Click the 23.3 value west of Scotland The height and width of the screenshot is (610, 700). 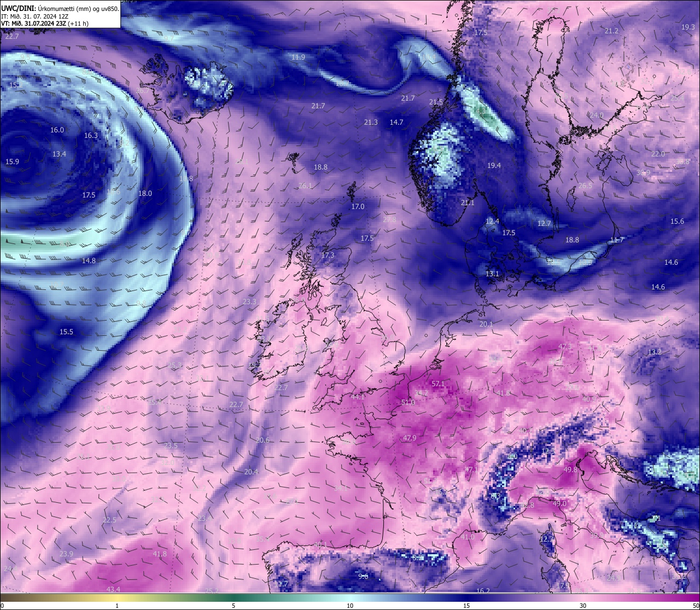(x=249, y=301)
